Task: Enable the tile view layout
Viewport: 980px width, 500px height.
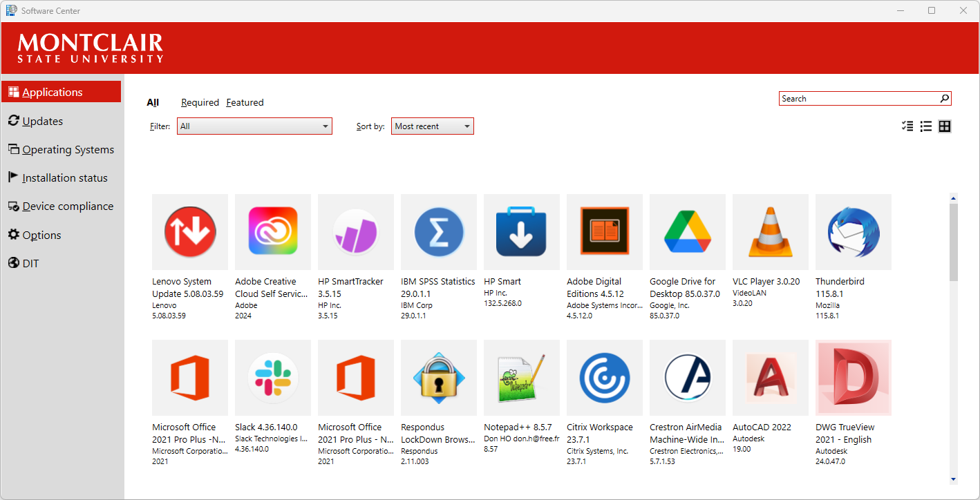Action: point(945,126)
